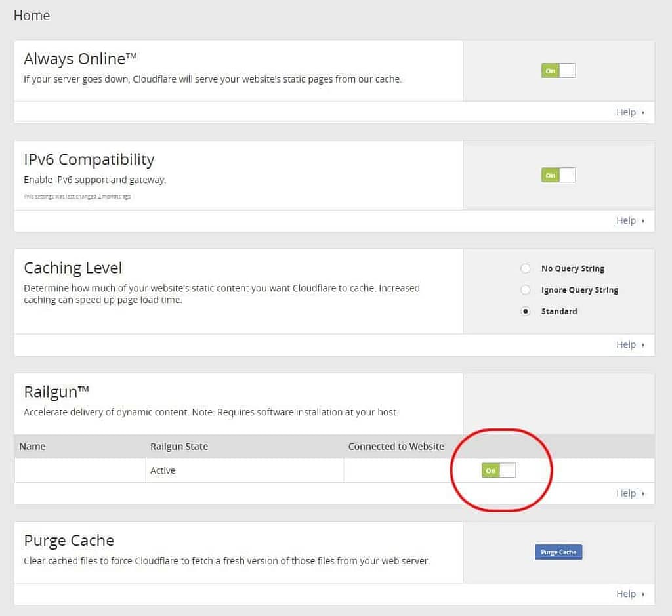Select the No Query String caching option
Image resolution: width=672 pixels, height=616 pixels.
pyautogui.click(x=526, y=268)
